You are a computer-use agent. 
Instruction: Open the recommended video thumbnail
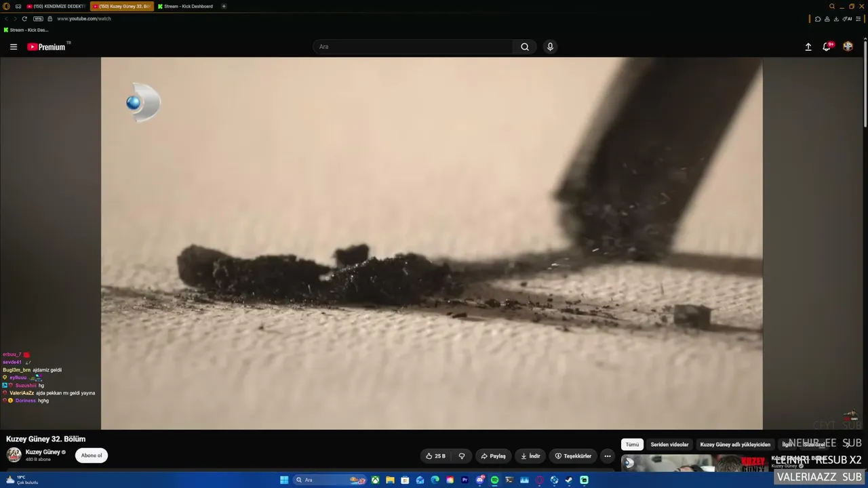(694, 463)
